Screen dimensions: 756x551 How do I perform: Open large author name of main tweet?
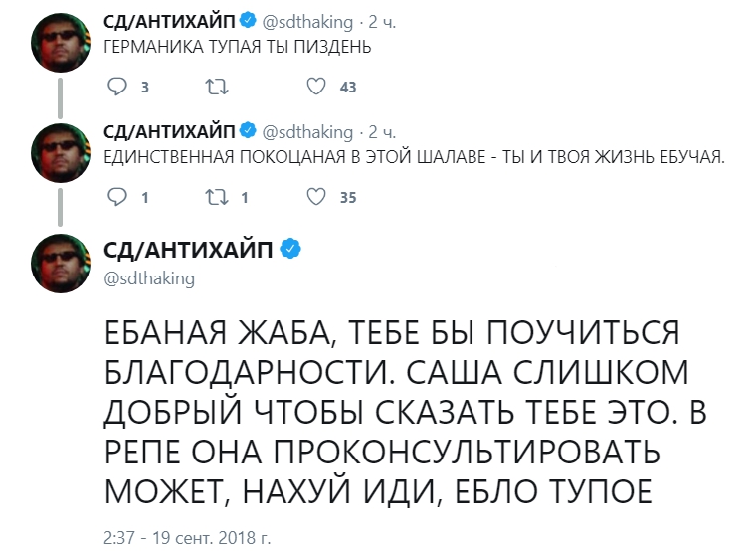[189, 249]
